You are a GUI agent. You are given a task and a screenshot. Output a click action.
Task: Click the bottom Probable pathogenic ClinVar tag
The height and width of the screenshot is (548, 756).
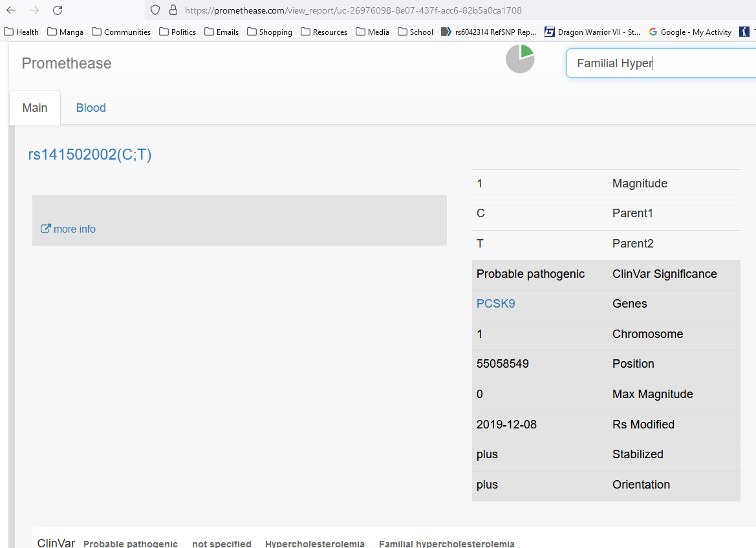point(131,543)
